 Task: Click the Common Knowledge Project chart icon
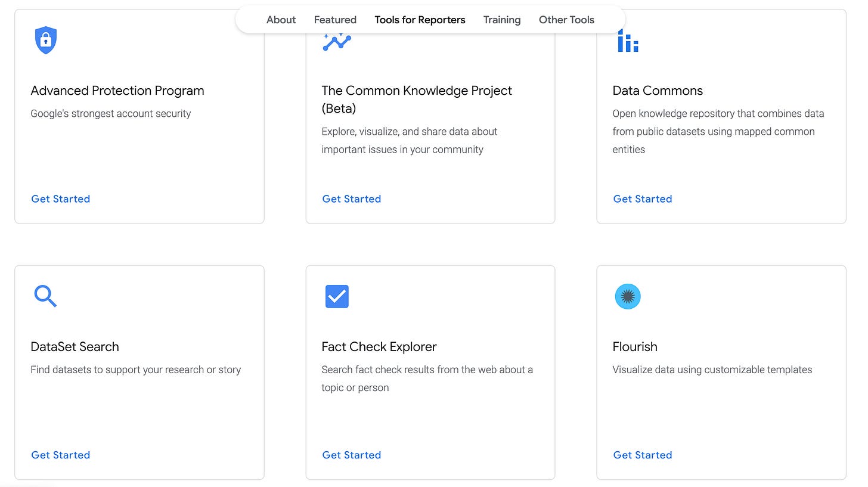click(x=337, y=42)
